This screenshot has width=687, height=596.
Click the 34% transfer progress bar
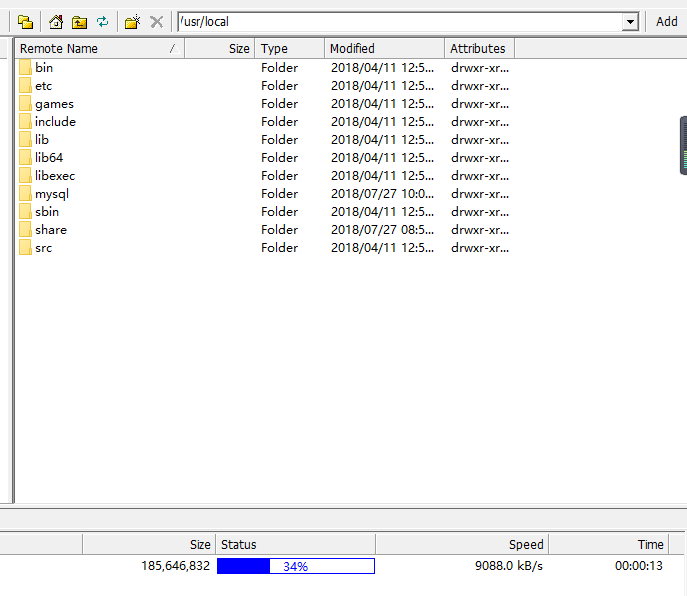click(x=296, y=566)
